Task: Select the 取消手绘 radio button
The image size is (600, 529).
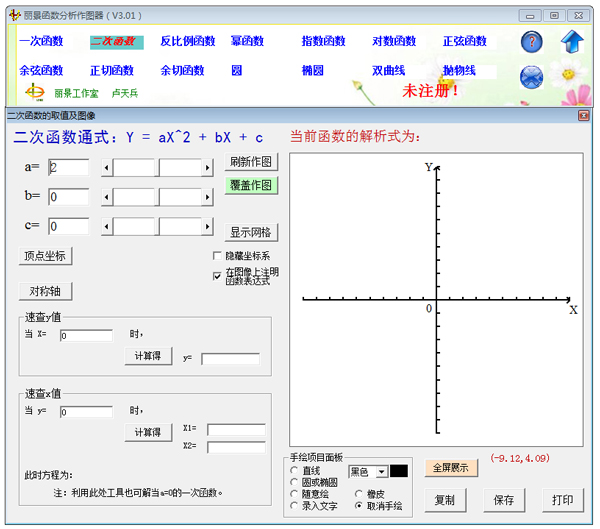Action: (359, 506)
